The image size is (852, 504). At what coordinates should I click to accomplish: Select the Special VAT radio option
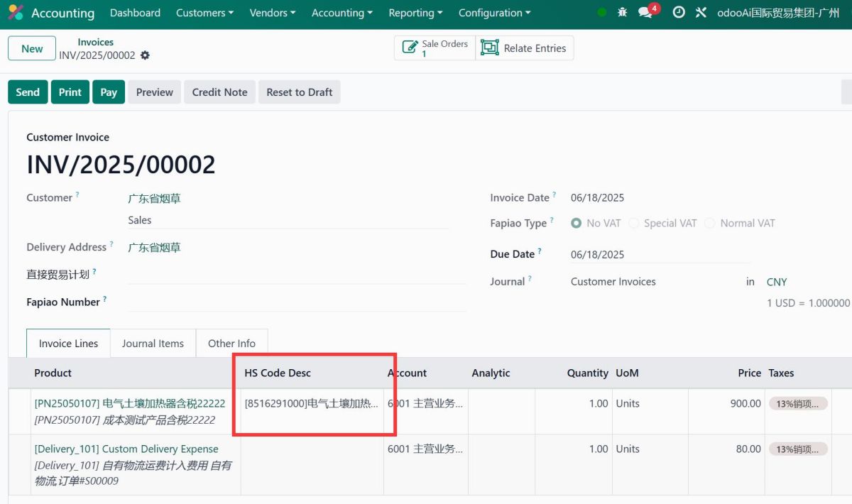point(634,223)
